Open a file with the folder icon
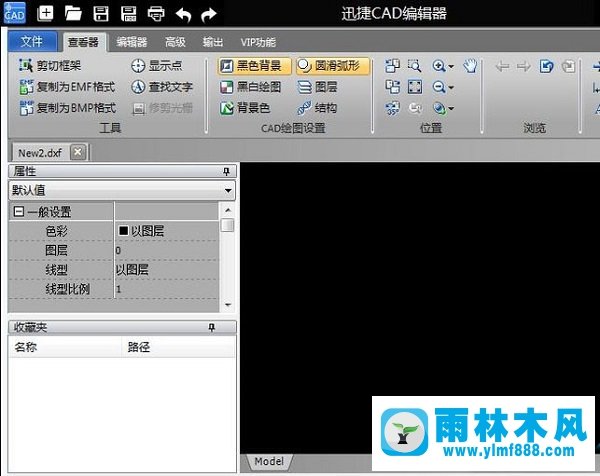The image size is (600, 476). [73, 13]
